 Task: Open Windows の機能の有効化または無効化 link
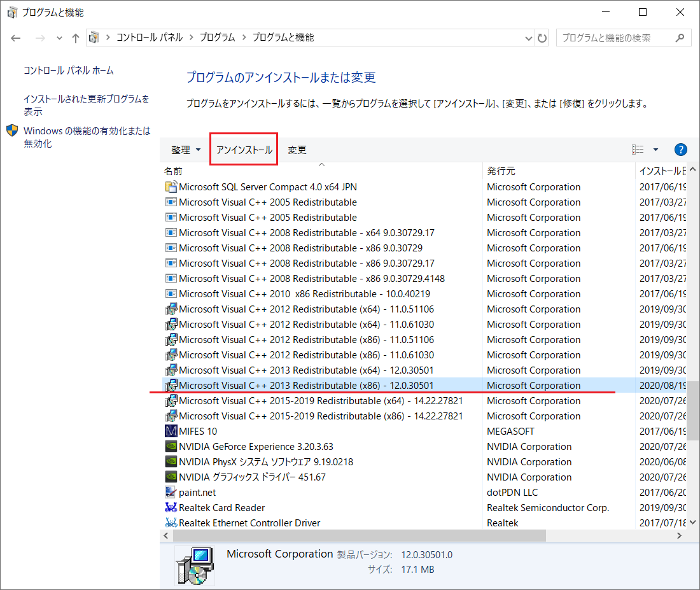[87, 137]
